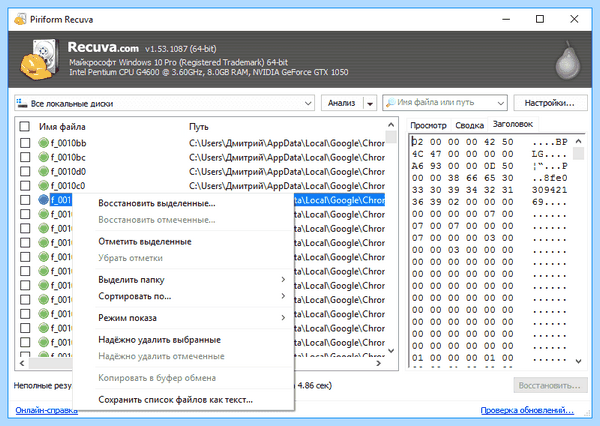The width and height of the screenshot is (600, 426).
Task: Toggle the select-all checkbox in the list header
Action: point(25,127)
